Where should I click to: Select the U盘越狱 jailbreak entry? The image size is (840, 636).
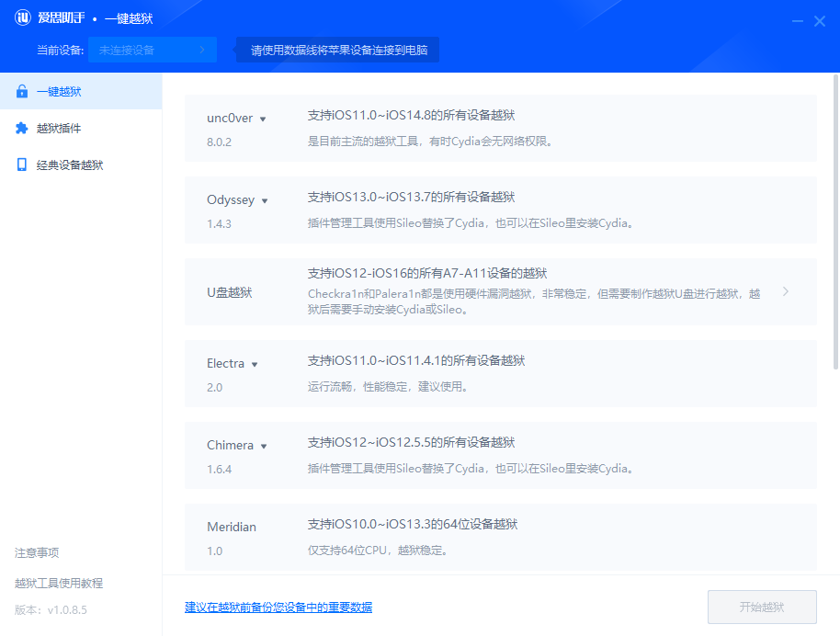[x=501, y=290]
